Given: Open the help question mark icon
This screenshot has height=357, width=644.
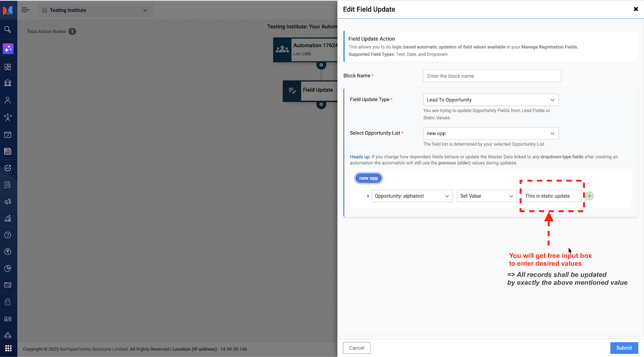Looking at the screenshot, I should pyautogui.click(x=8, y=235).
